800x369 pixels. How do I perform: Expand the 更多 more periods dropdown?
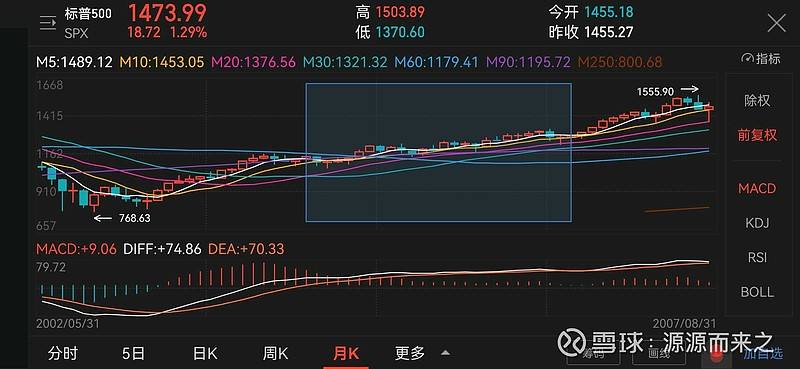422,353
